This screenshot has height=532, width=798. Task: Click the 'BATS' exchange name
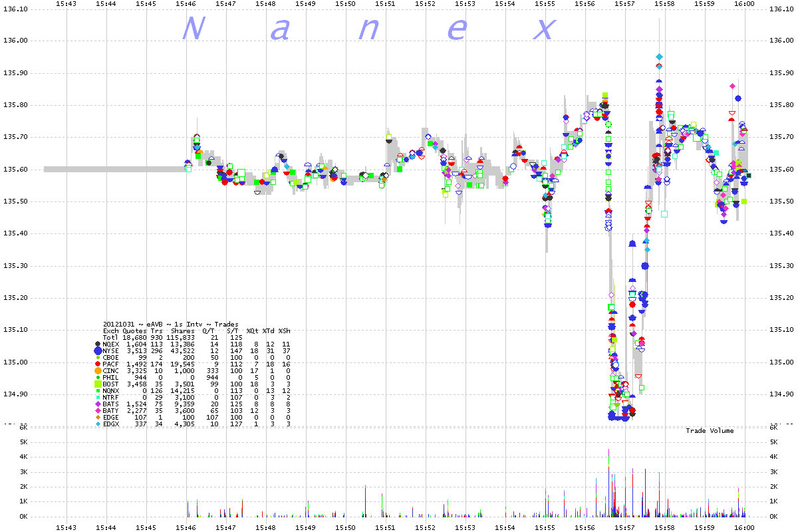[x=111, y=404]
